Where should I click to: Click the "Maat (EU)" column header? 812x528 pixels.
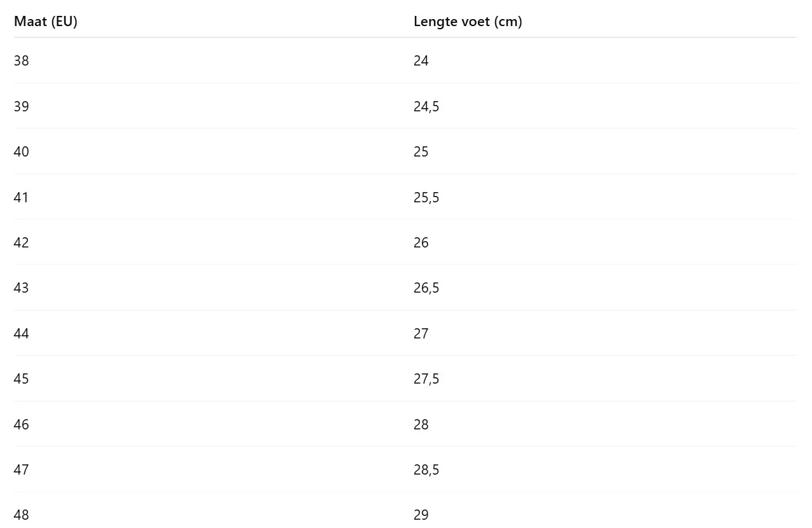click(x=46, y=22)
